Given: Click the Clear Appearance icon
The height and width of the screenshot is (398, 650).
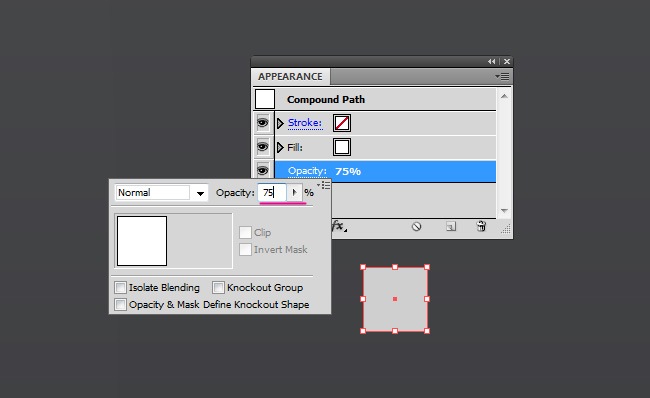Looking at the screenshot, I should click(416, 226).
